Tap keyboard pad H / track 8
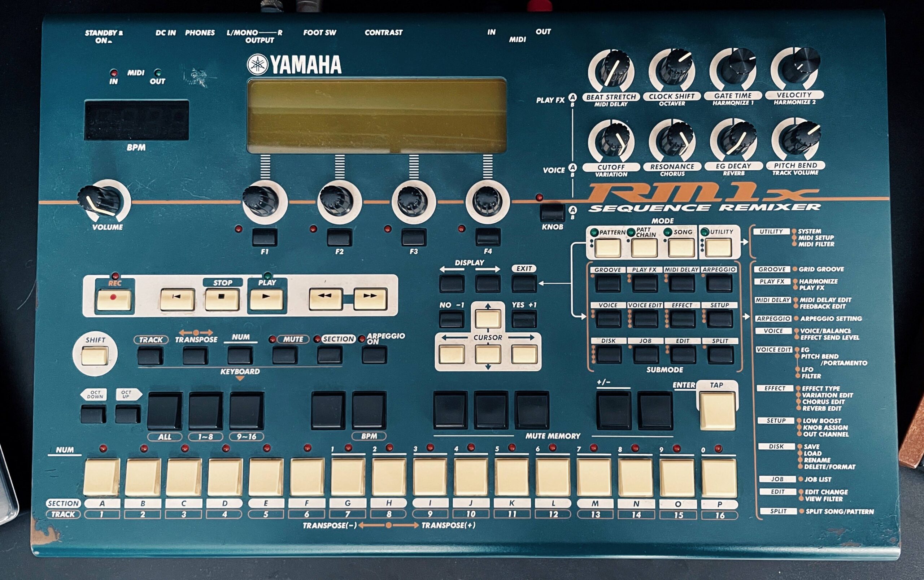The height and width of the screenshot is (580, 924). 389,477
